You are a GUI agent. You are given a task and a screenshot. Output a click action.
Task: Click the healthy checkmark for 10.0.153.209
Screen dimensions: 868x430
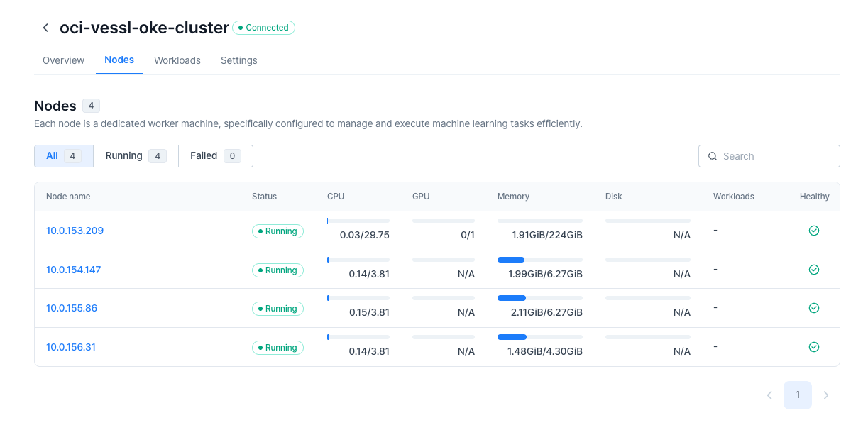[814, 231]
